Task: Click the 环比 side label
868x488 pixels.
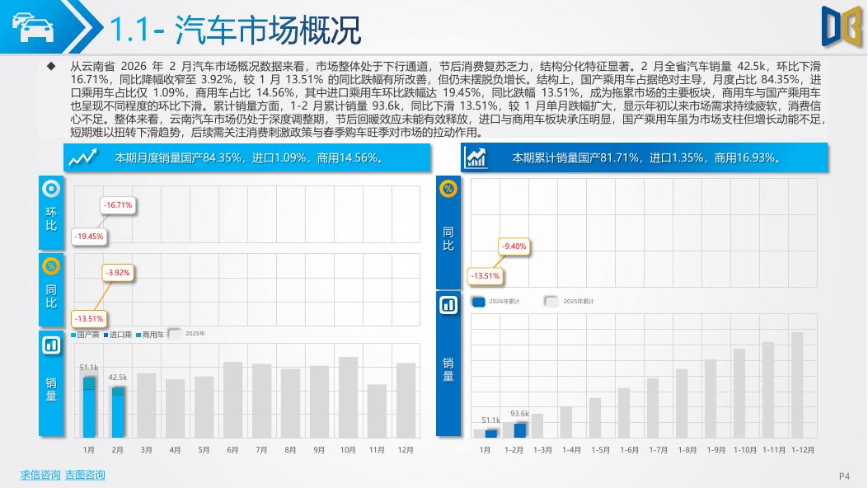Action: 51,218
